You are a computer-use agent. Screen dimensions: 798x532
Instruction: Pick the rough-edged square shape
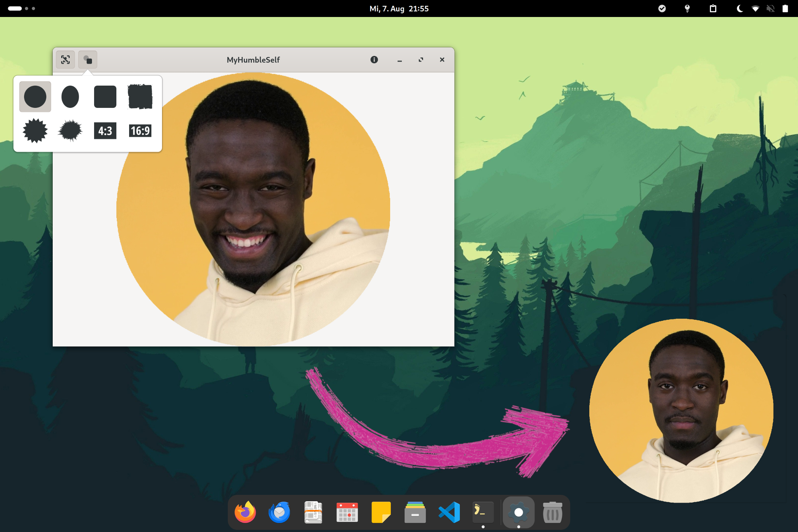click(140, 97)
